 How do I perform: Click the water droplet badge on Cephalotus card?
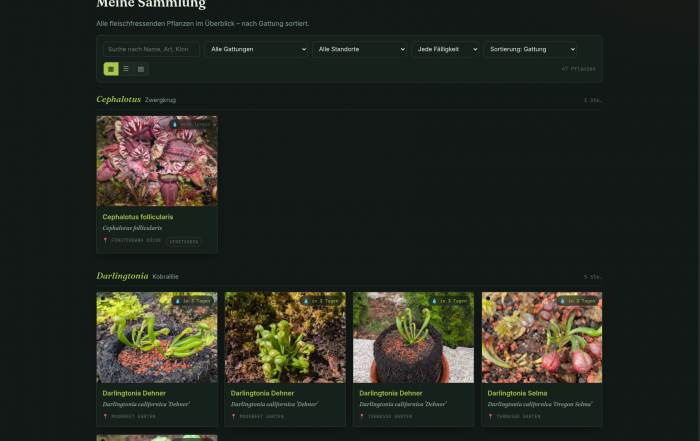191,125
